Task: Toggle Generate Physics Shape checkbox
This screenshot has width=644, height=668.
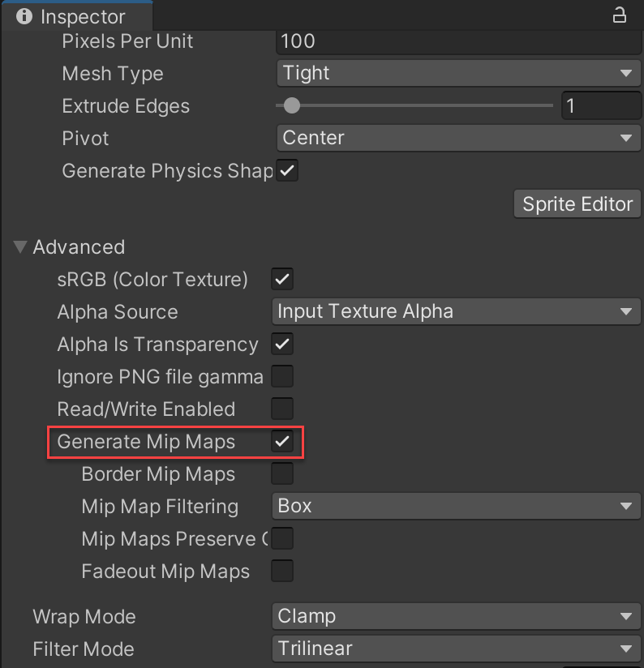Action: [x=287, y=171]
